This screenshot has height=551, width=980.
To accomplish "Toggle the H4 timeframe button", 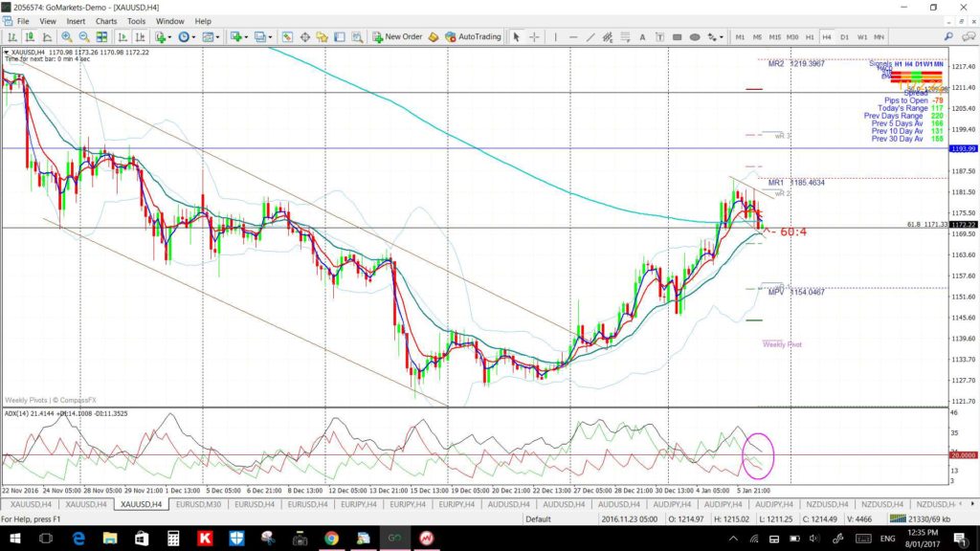I will click(827, 37).
